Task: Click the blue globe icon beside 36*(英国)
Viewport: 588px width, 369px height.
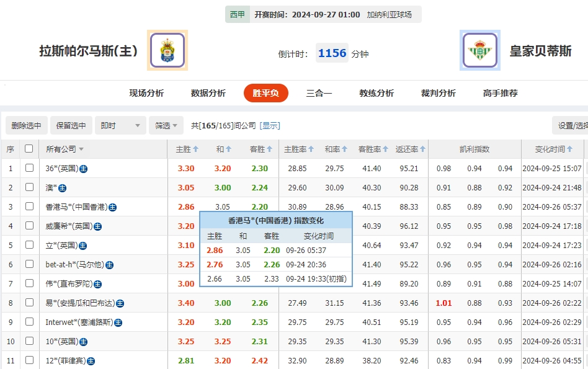Action: coord(84,169)
